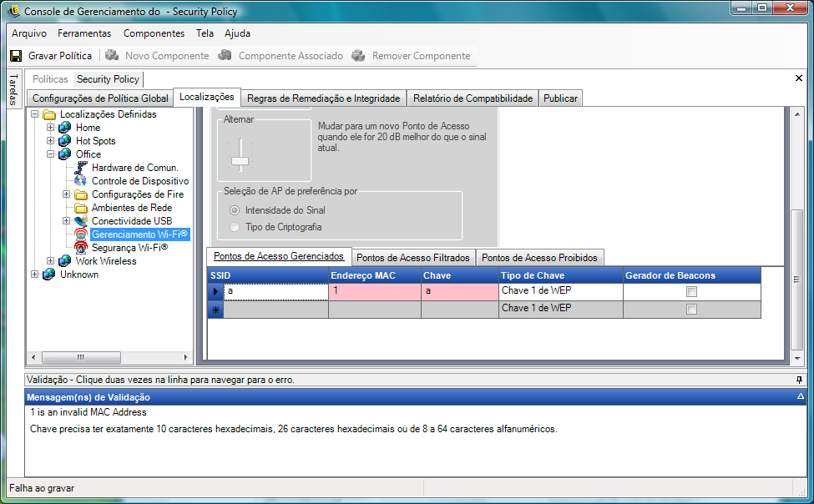Click the tree panel horizontal scrollbar thumb
Screen dimensions: 814x504
[81, 357]
